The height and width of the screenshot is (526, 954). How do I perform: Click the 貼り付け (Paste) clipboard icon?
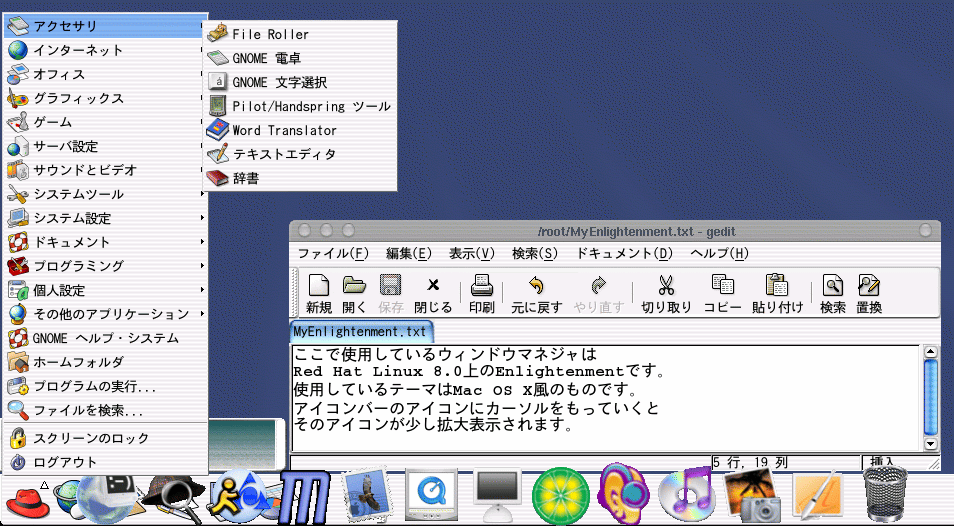777,285
